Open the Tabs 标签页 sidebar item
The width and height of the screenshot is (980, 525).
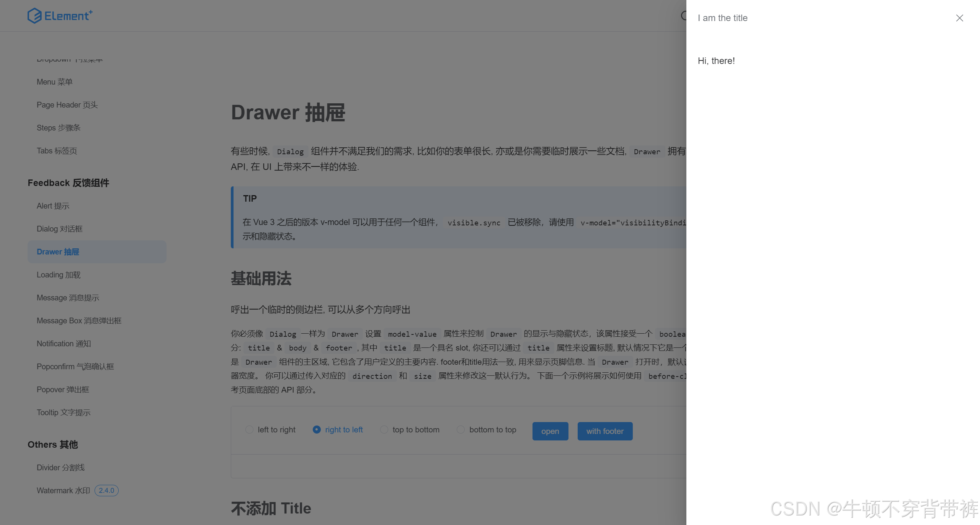(x=57, y=151)
